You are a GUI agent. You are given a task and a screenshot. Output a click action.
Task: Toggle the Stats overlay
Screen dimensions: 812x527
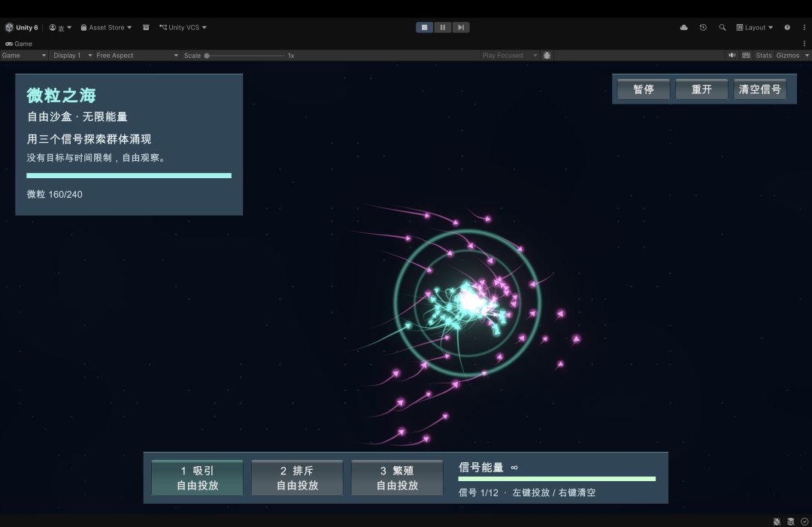[x=763, y=56]
